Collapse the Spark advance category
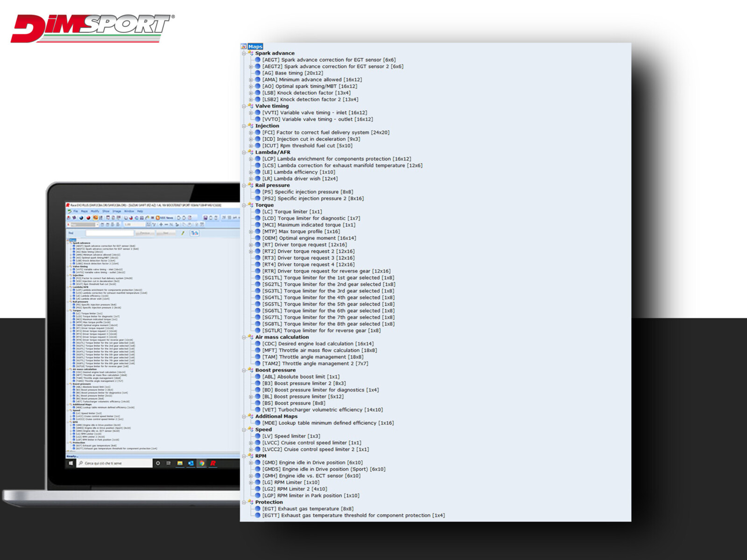 [244, 54]
